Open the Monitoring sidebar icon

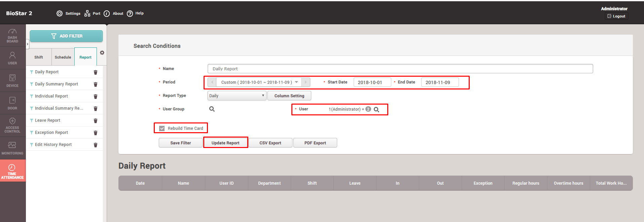coord(12,148)
